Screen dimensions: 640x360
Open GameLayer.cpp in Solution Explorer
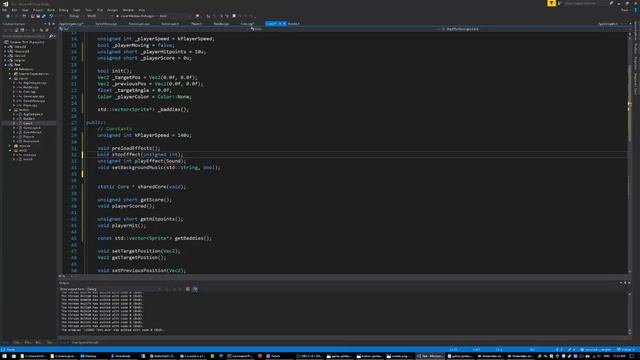click(x=33, y=96)
